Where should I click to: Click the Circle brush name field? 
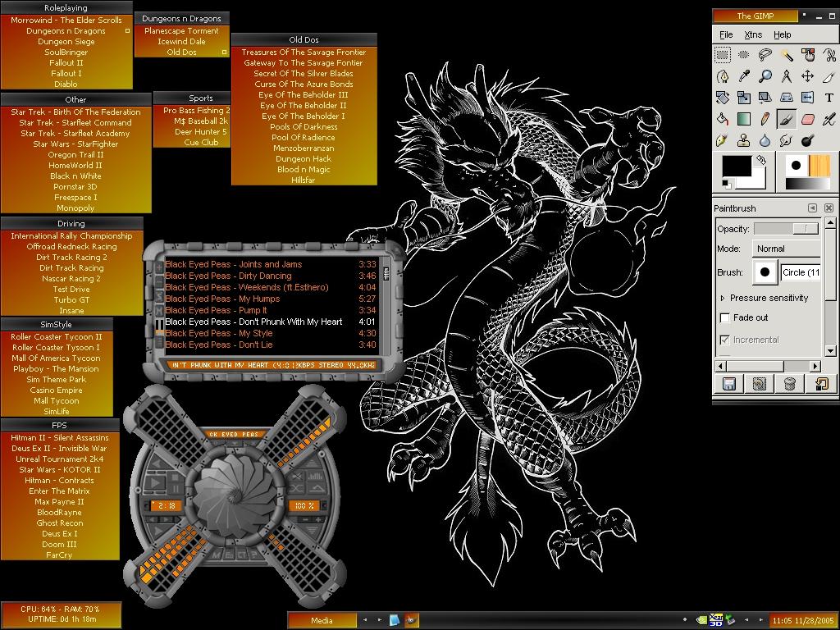tap(801, 272)
